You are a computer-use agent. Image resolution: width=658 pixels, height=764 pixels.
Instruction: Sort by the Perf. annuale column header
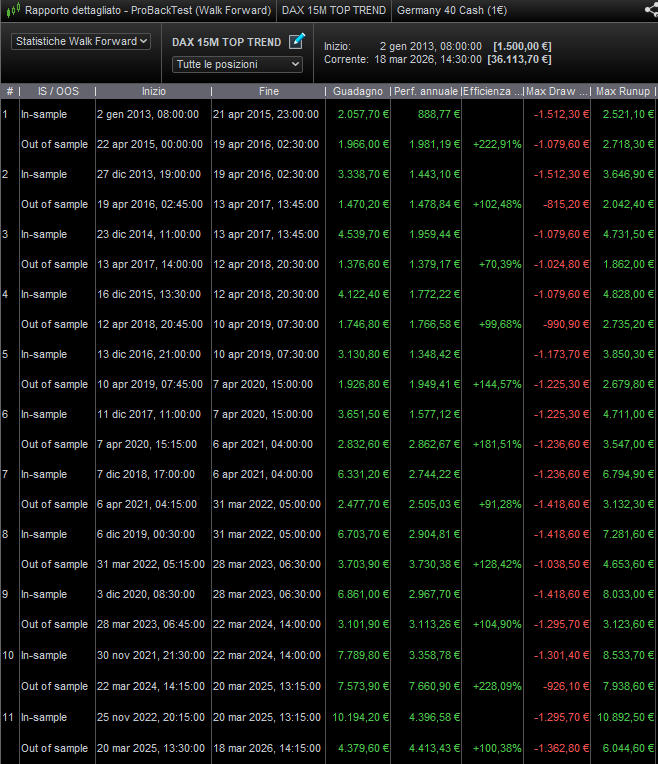426,91
